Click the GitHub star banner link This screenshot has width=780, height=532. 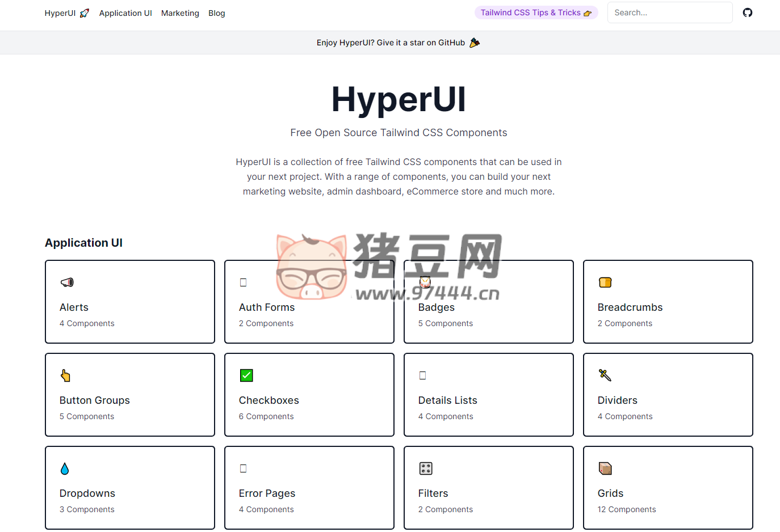(x=399, y=42)
